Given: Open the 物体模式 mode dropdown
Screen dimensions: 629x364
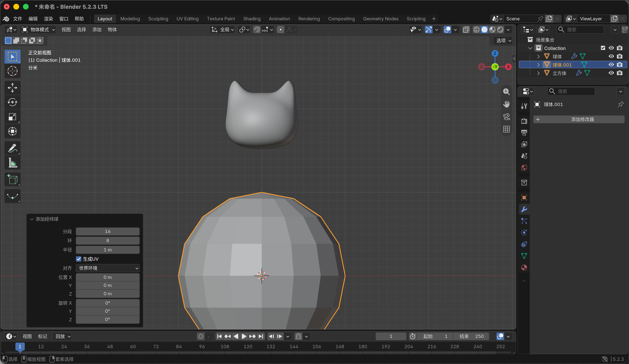Looking at the screenshot, I should coord(38,30).
